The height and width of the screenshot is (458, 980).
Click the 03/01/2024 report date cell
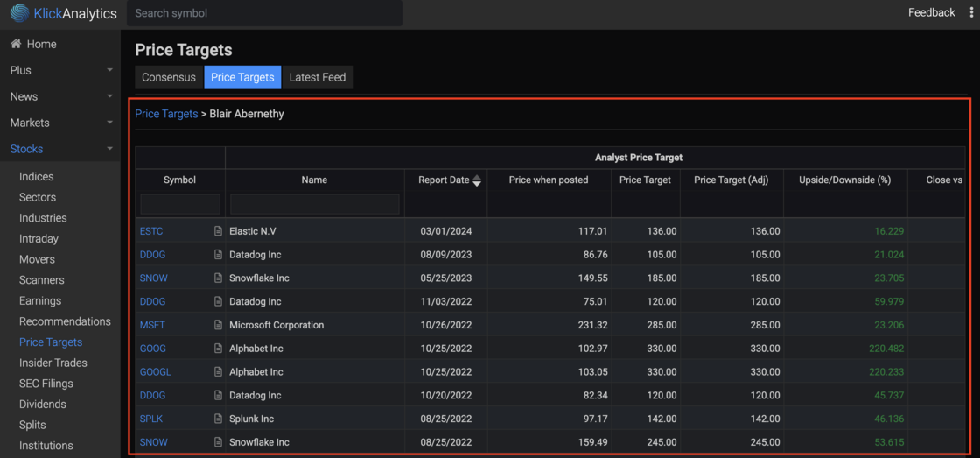tap(445, 231)
